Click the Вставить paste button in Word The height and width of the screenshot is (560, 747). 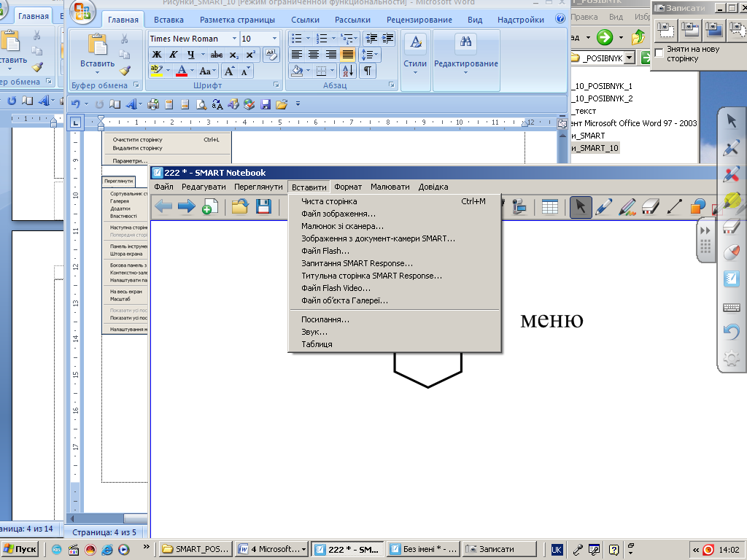click(97, 53)
